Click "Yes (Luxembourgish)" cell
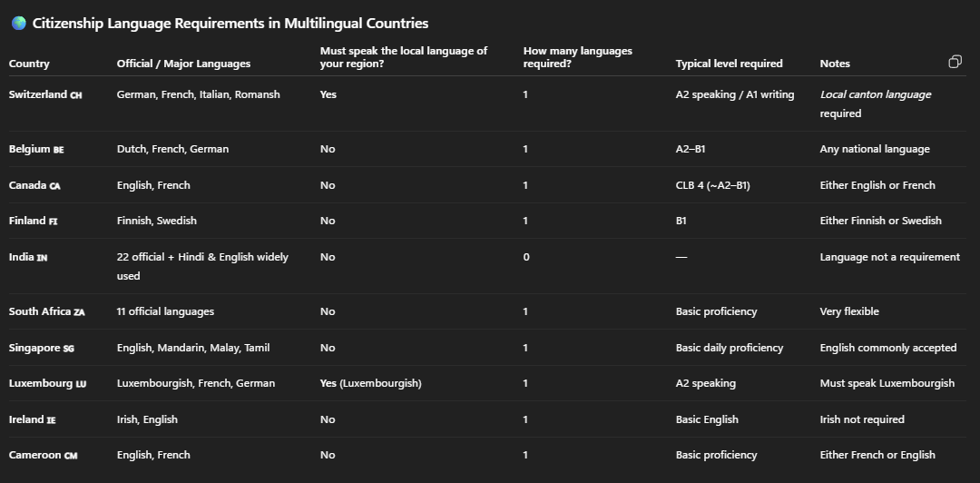 (x=370, y=383)
